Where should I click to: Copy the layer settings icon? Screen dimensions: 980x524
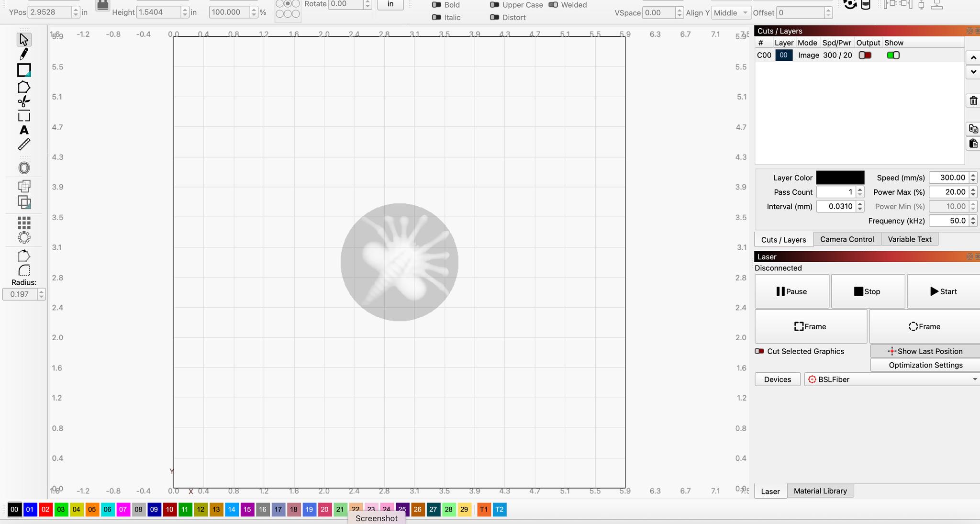pos(973,128)
